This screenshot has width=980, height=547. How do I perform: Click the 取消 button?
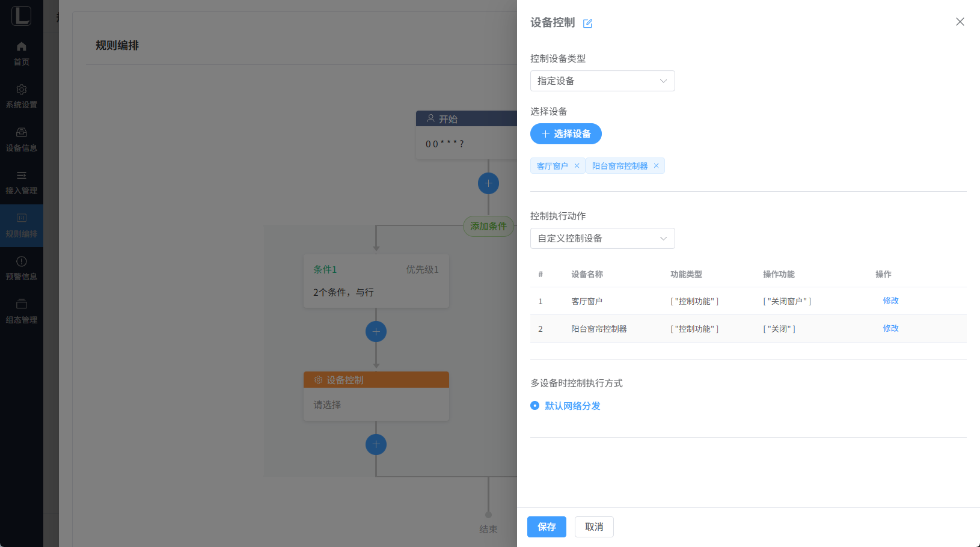click(593, 527)
